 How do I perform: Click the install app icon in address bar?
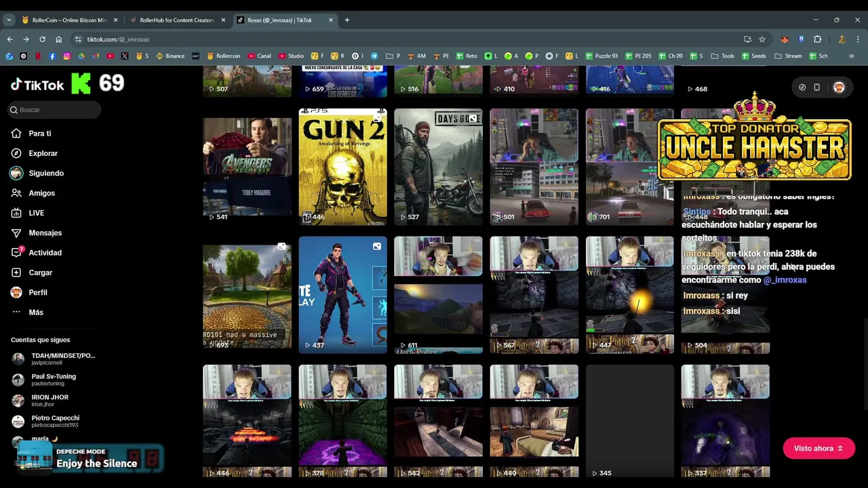pyautogui.click(x=747, y=39)
